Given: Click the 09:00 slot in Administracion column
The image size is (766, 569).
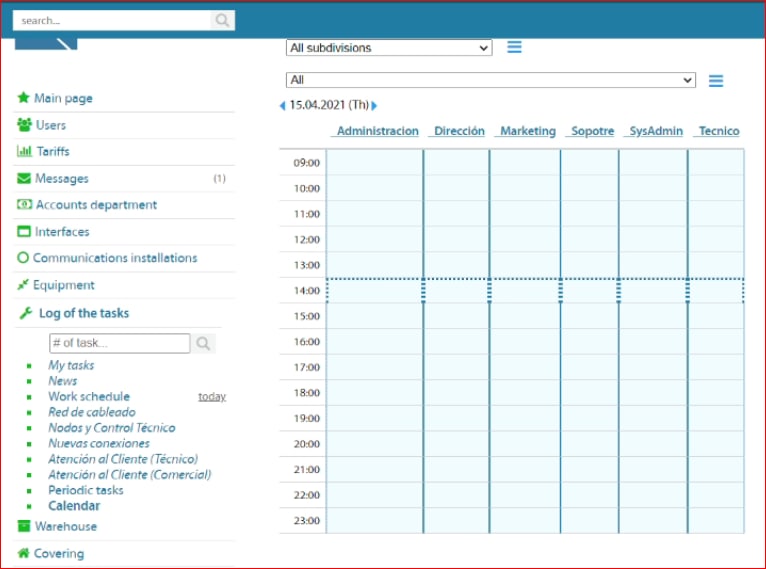Looking at the screenshot, I should [x=375, y=163].
